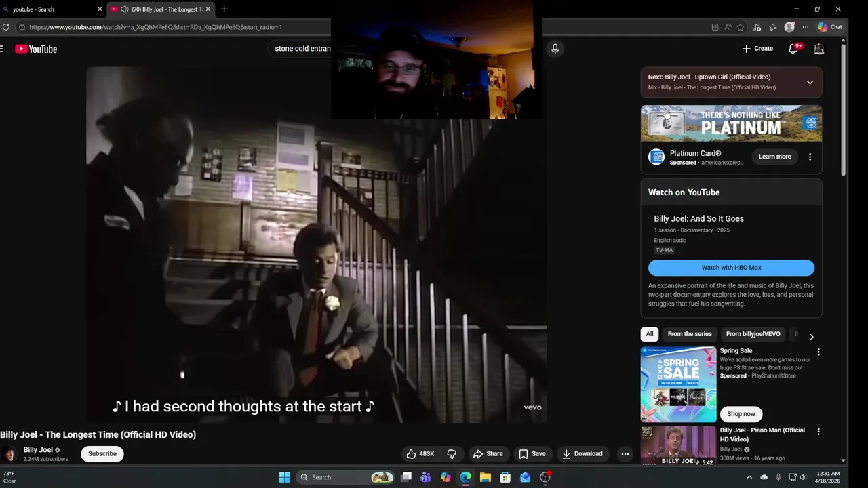Open more actions beside the Download button
The height and width of the screenshot is (488, 868).
pyautogui.click(x=625, y=454)
